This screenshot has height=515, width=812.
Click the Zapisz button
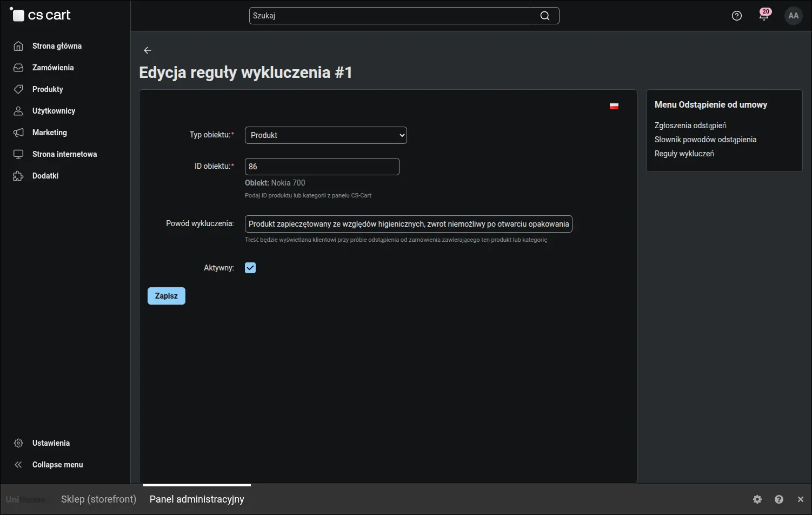click(167, 296)
